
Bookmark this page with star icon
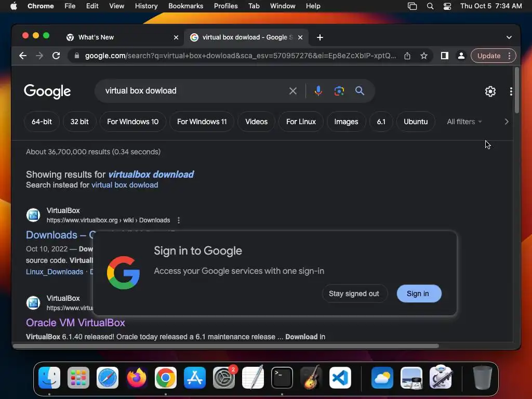tap(424, 56)
